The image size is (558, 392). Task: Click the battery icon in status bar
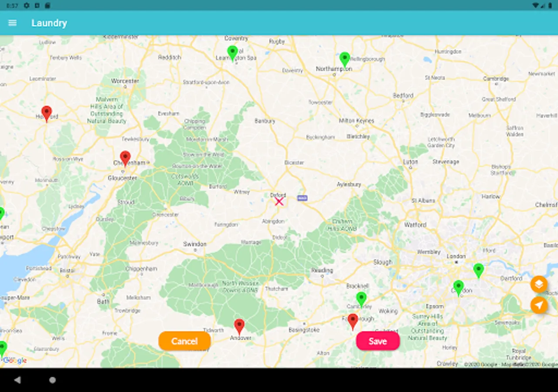[549, 5]
